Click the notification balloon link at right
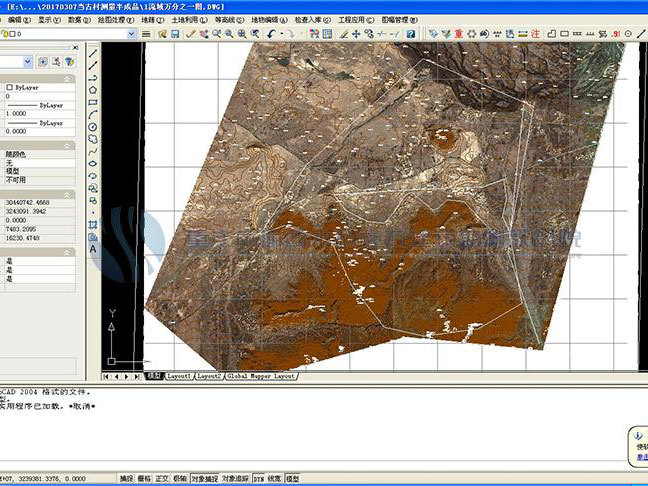 (x=642, y=457)
